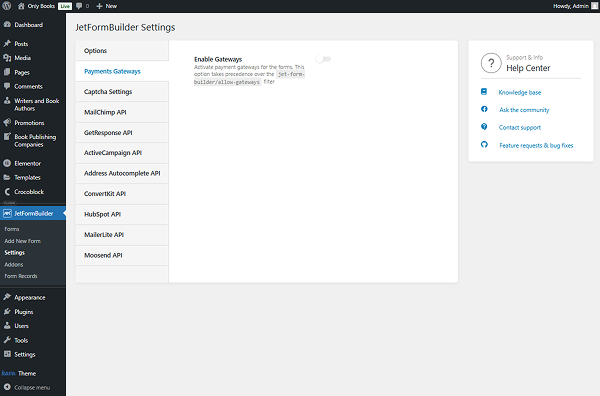Click the Media icon in sidebar

(x=7, y=58)
